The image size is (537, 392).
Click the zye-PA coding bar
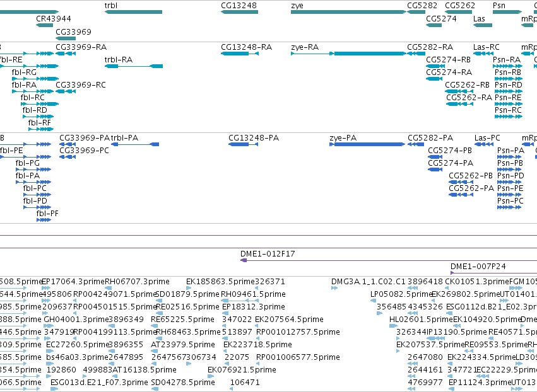[367, 144]
